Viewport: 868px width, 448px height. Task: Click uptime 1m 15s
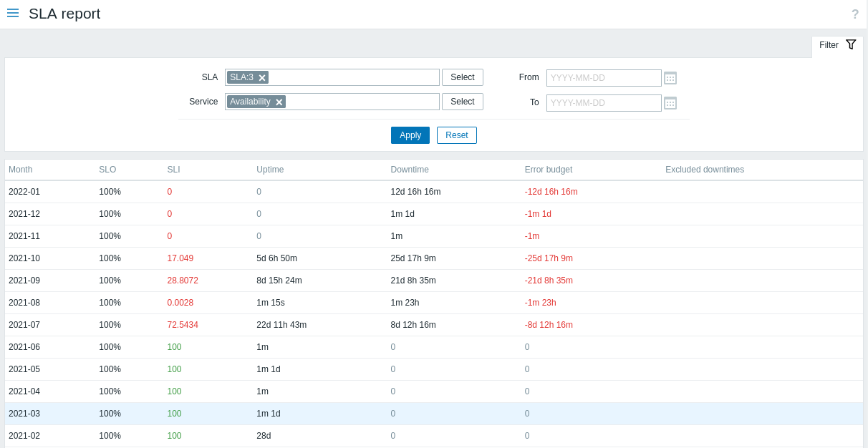click(271, 303)
